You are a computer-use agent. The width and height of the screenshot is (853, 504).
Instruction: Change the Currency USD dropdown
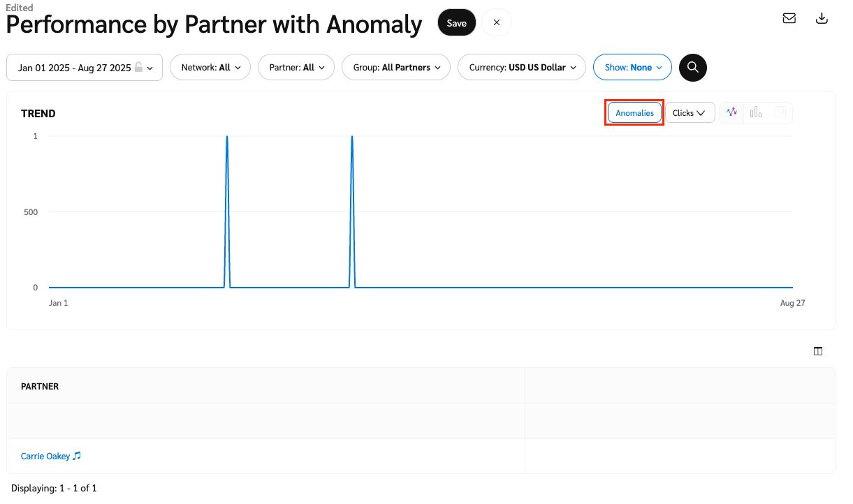pyautogui.click(x=522, y=68)
